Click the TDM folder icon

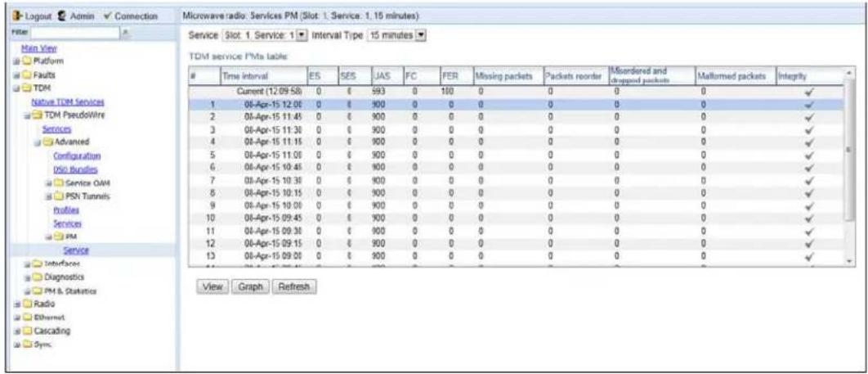click(25, 88)
